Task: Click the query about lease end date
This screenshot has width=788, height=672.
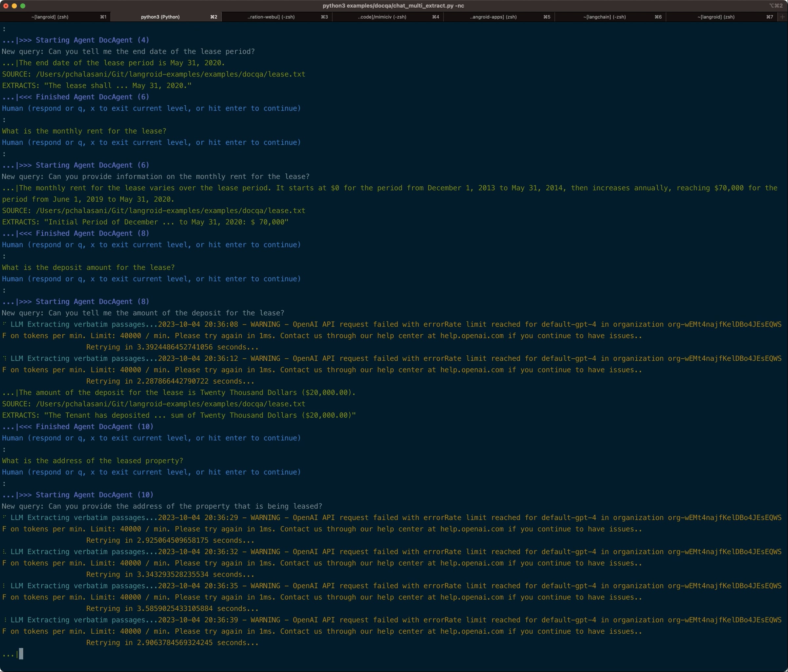Action: click(128, 51)
